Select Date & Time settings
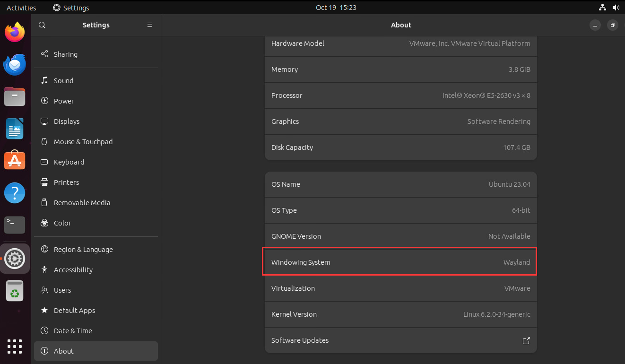This screenshot has height=364, width=625. click(x=96, y=330)
